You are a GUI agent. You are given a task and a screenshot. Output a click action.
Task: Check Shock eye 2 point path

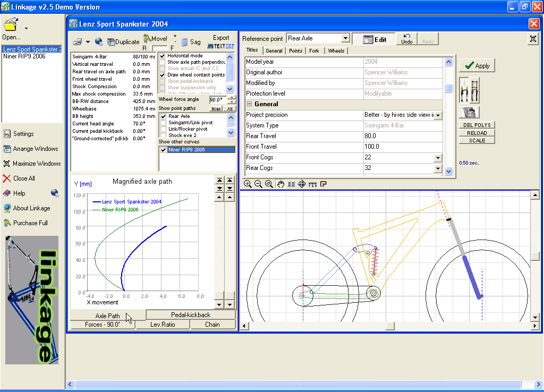click(164, 135)
